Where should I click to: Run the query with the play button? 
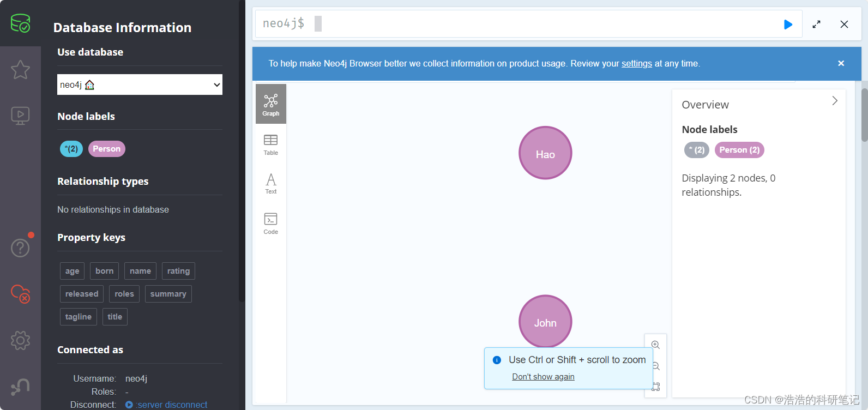click(x=788, y=25)
